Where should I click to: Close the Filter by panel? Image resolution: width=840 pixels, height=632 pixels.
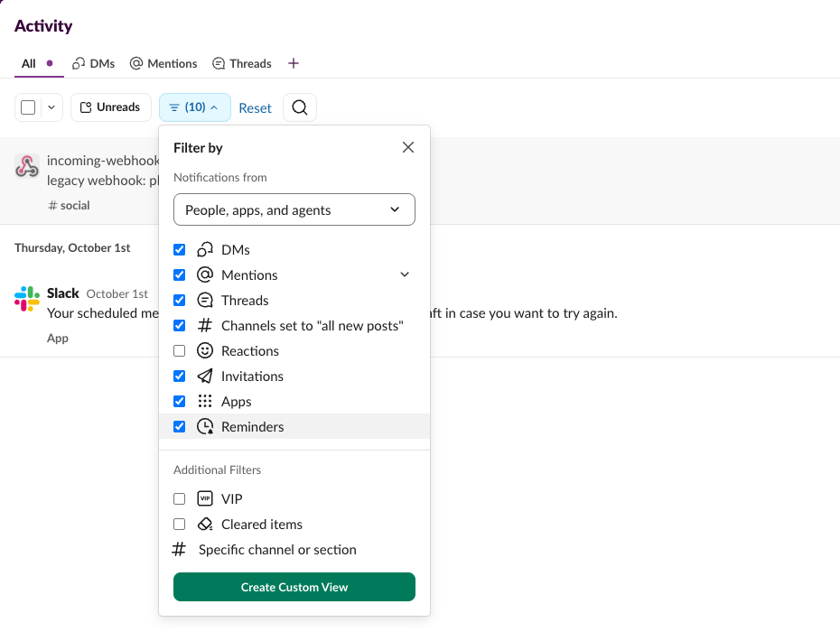pyautogui.click(x=408, y=147)
